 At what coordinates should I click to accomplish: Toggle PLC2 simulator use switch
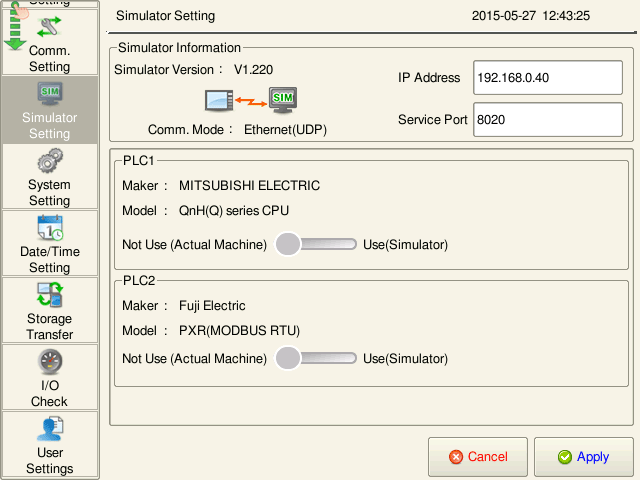pyautogui.click(x=316, y=358)
